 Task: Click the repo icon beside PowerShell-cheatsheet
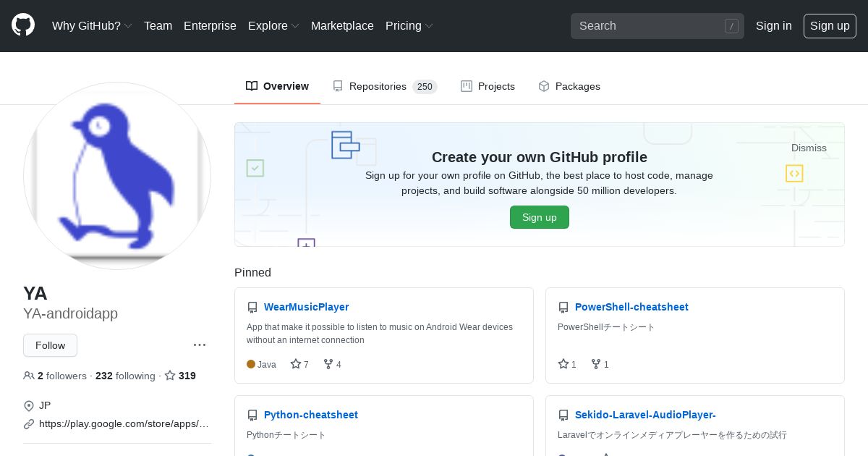click(x=563, y=308)
